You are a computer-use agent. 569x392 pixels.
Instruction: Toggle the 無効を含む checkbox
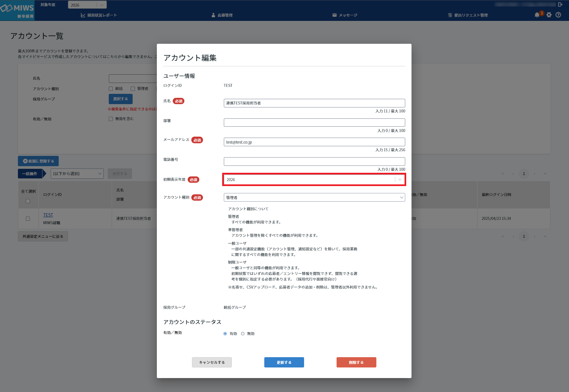111,119
